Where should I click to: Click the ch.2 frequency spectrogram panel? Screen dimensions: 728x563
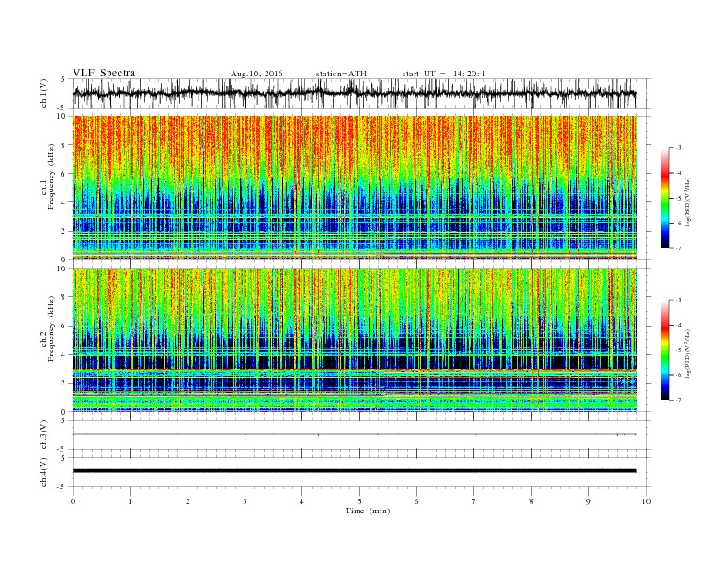pyautogui.click(x=355, y=339)
